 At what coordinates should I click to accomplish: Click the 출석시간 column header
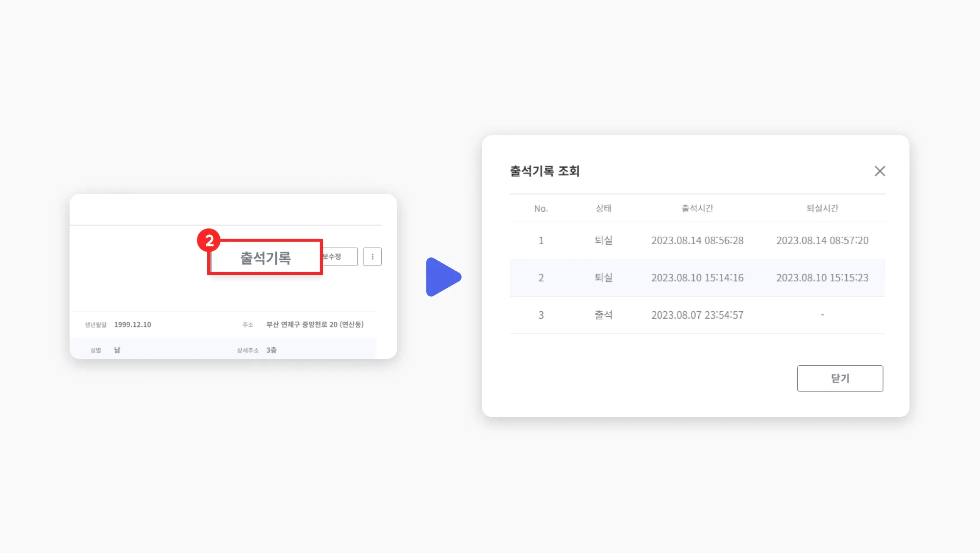(x=697, y=208)
